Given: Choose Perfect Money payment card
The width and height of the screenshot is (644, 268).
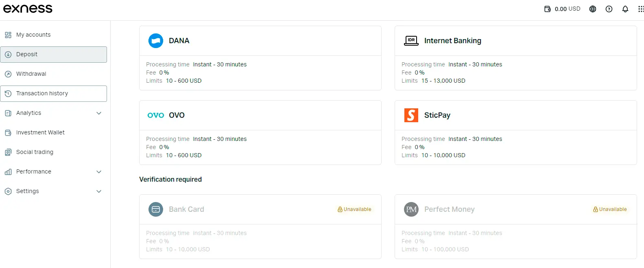Looking at the screenshot, I should [515, 226].
